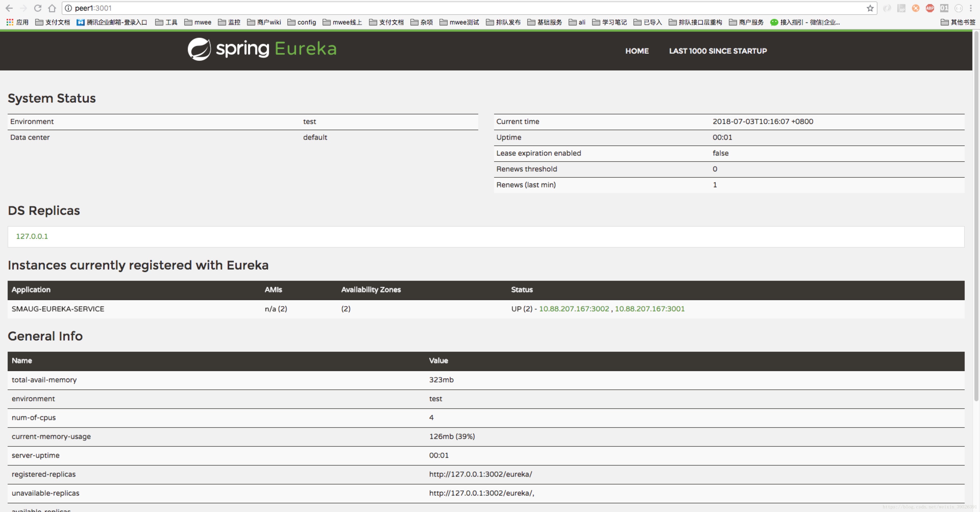Open the 杂项 bookmark folder

coord(422,22)
